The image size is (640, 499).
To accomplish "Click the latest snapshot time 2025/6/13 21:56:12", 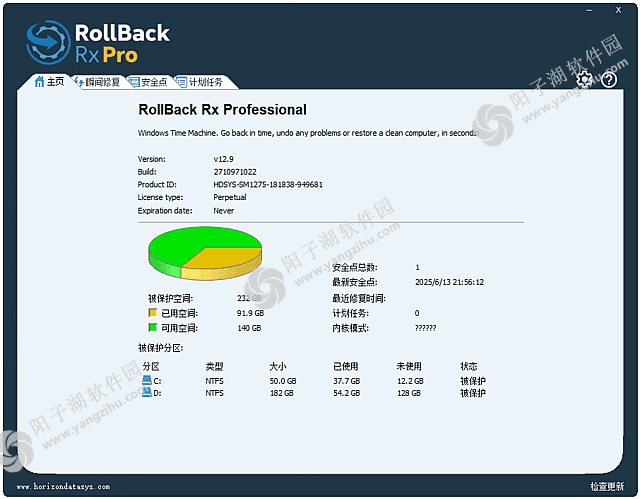I will [x=449, y=282].
